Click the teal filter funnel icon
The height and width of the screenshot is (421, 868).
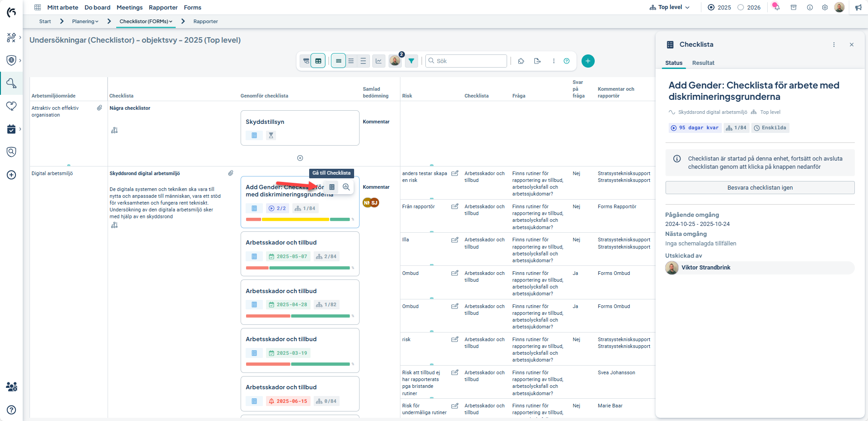click(x=411, y=61)
